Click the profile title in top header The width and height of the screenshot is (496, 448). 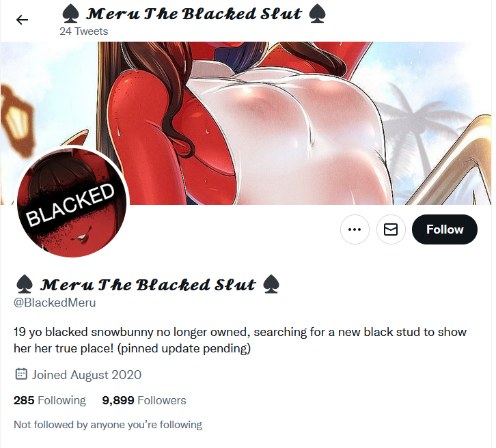point(194,14)
